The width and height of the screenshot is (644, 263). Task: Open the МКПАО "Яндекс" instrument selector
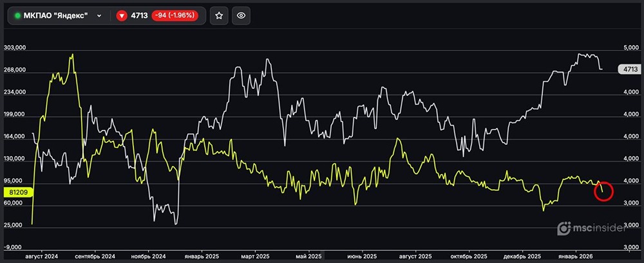tap(55, 15)
